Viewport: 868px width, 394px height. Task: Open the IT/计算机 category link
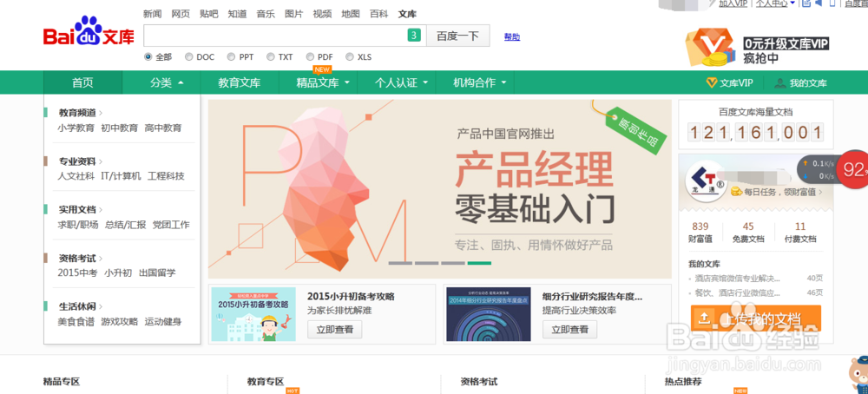(x=121, y=176)
